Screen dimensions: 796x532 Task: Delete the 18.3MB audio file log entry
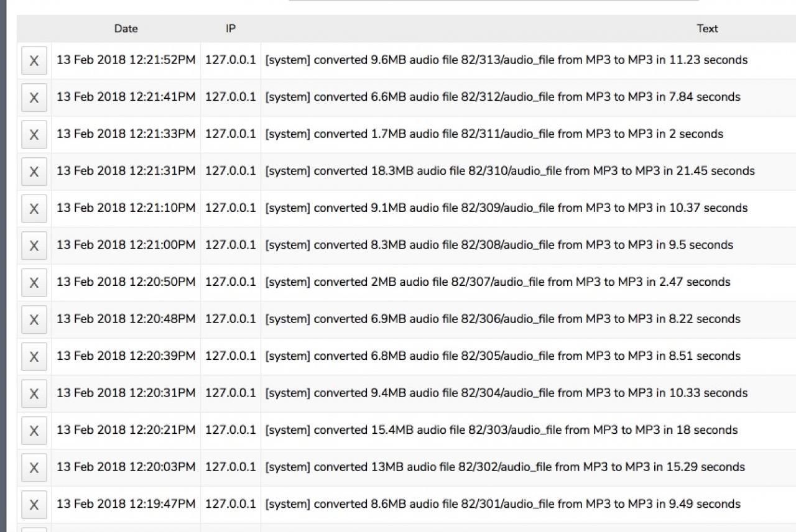pos(34,172)
